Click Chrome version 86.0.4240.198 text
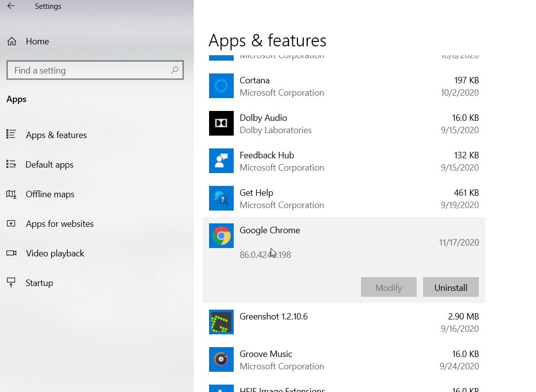The width and height of the screenshot is (536, 392). 265,255
